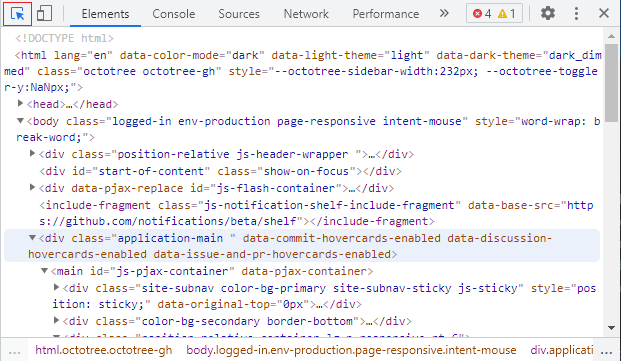
Task: Open DevTools settings gear
Action: 548,13
